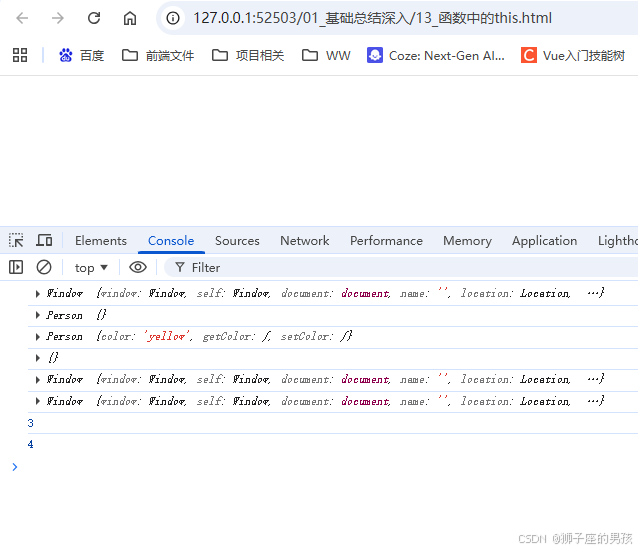Open the WW bookmark folder

(x=326, y=55)
